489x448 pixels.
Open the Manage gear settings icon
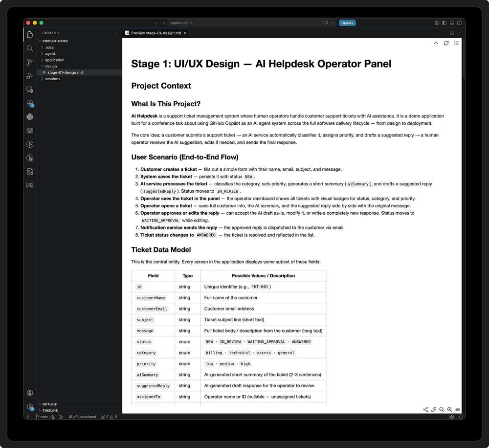point(30,406)
